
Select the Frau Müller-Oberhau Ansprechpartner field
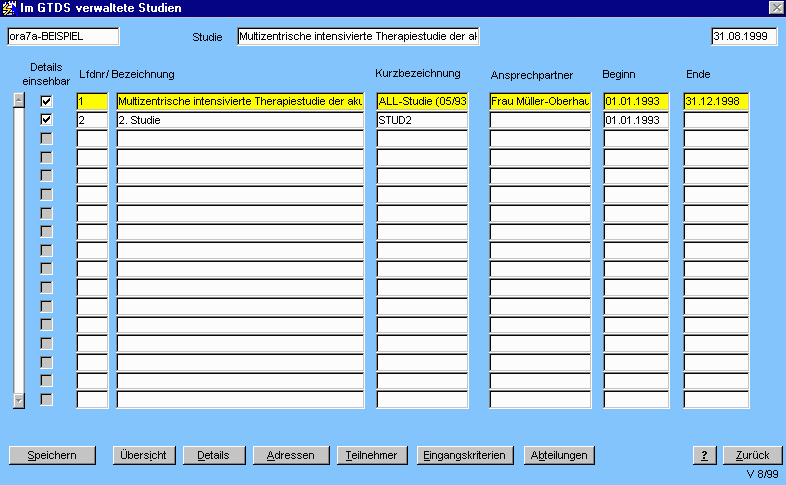coord(539,101)
